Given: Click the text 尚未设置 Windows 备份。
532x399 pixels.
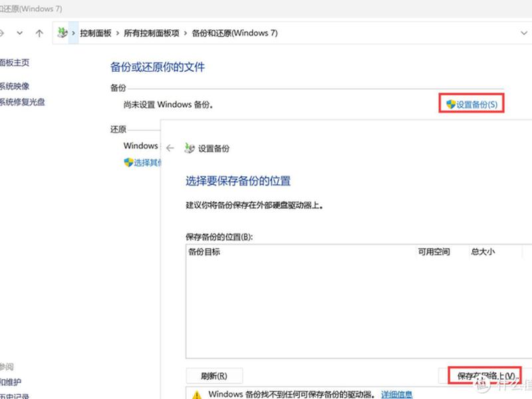Looking at the screenshot, I should 168,104.
